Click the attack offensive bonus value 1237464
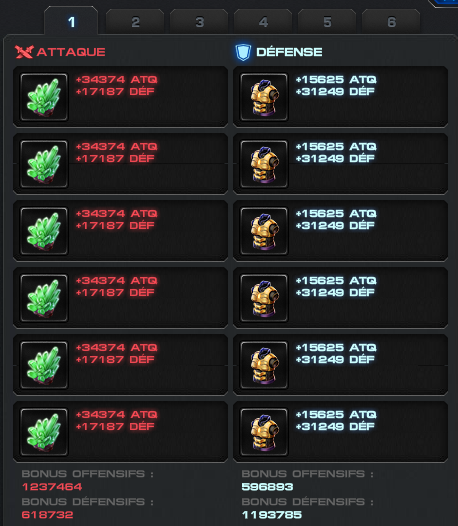 (52, 487)
